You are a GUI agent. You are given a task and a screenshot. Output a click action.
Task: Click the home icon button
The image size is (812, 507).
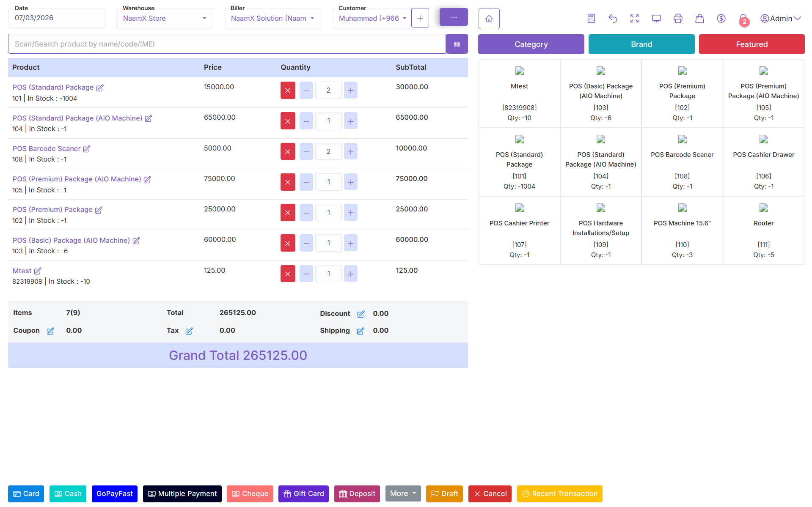[489, 19]
